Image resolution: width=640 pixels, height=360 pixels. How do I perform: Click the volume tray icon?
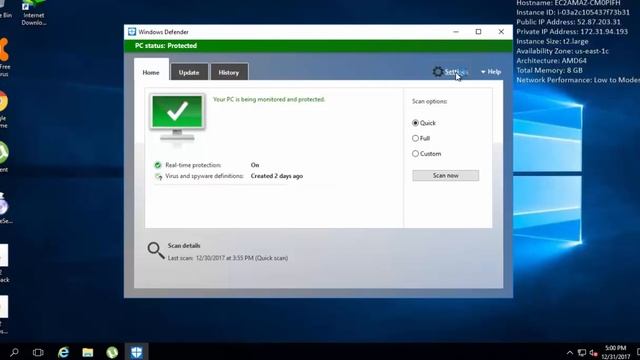coord(593,353)
